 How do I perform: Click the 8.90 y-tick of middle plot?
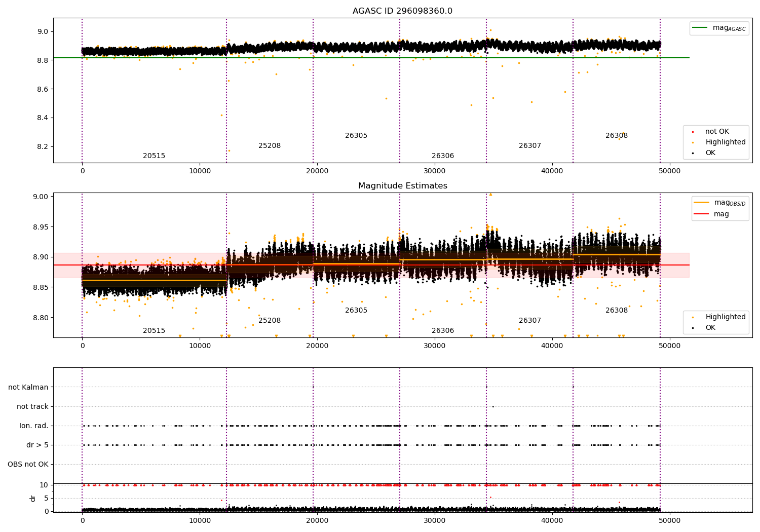41,257
